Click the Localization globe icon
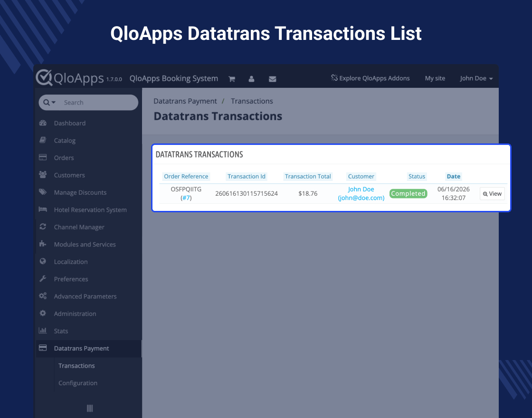The image size is (532, 418). [x=43, y=261]
